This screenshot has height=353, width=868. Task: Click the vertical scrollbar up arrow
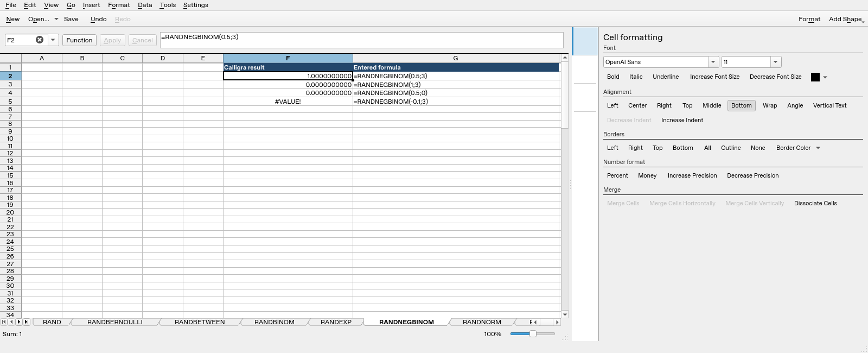pyautogui.click(x=565, y=58)
